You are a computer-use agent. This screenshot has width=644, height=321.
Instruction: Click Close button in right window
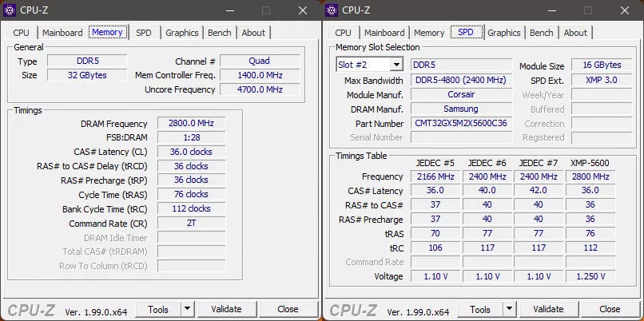point(610,309)
